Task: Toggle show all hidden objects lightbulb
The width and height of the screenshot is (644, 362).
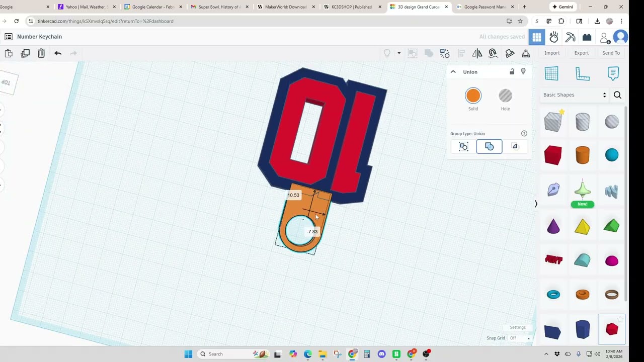Action: (x=387, y=53)
